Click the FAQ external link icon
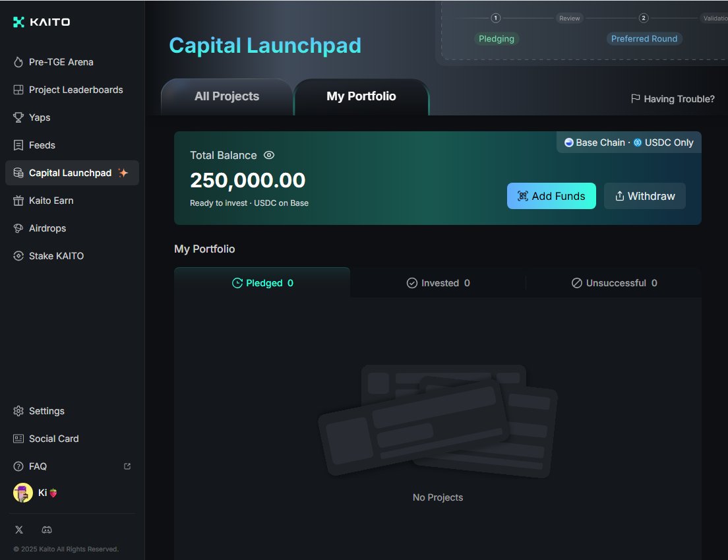The height and width of the screenshot is (560, 728). [x=127, y=466]
